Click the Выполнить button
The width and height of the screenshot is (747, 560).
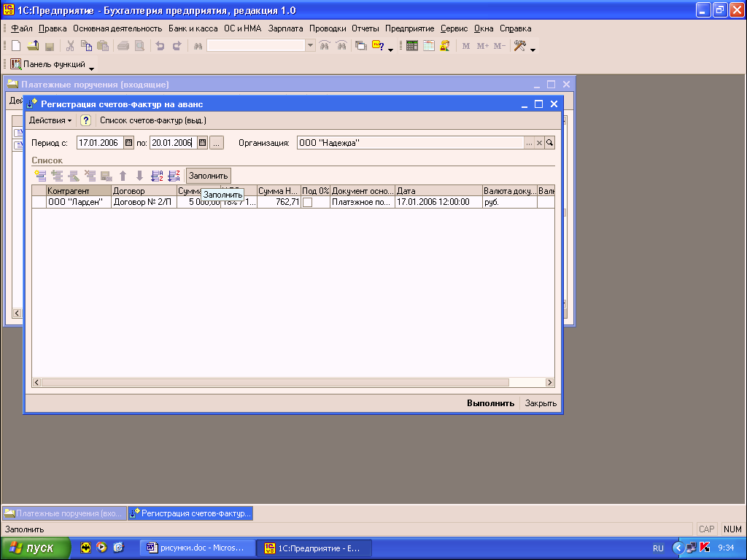coord(490,403)
